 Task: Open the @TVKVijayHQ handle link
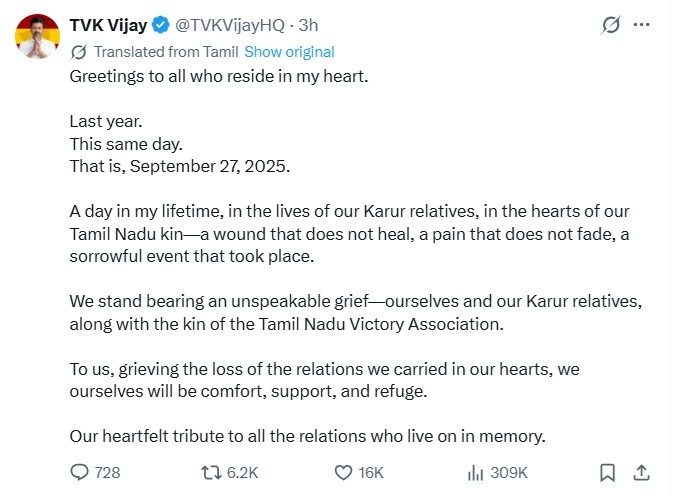tap(230, 25)
